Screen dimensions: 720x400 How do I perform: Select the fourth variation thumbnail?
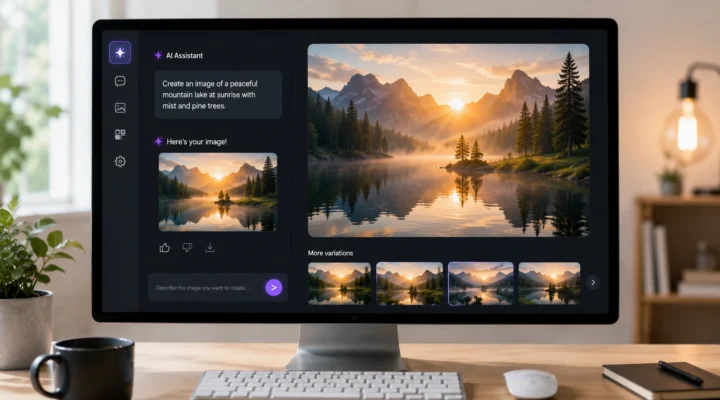549,283
